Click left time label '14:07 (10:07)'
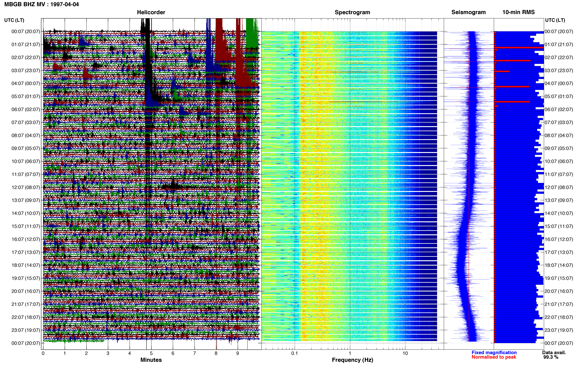Viewport: 588px width, 368px height. (26, 213)
